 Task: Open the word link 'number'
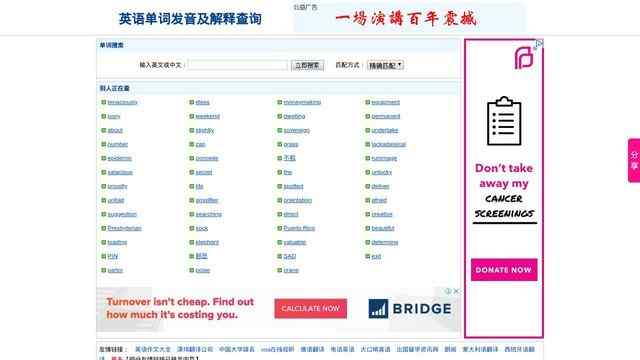pos(118,144)
